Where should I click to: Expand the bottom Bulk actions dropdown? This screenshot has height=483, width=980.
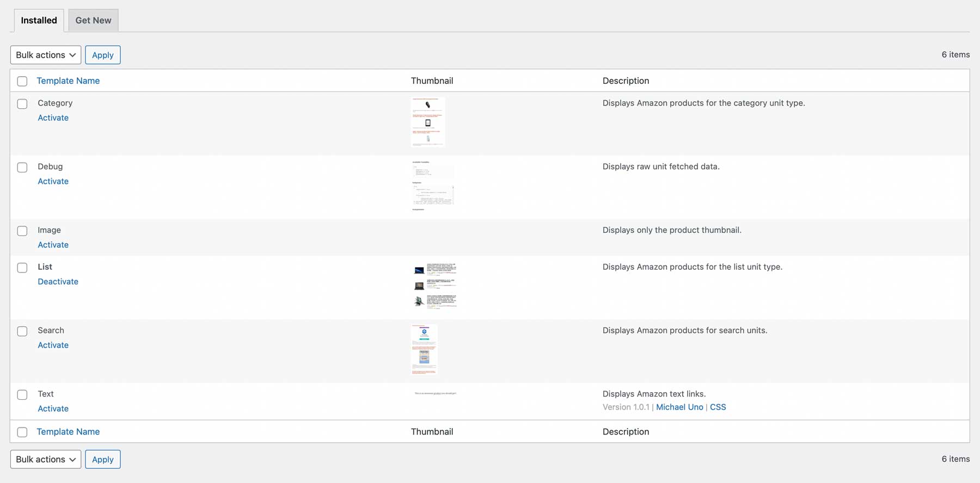[46, 460]
